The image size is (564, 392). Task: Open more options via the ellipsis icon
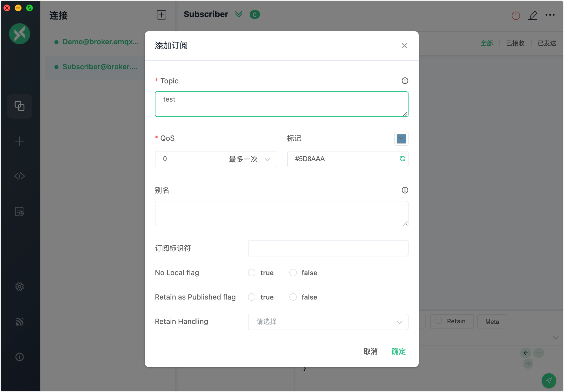(550, 14)
